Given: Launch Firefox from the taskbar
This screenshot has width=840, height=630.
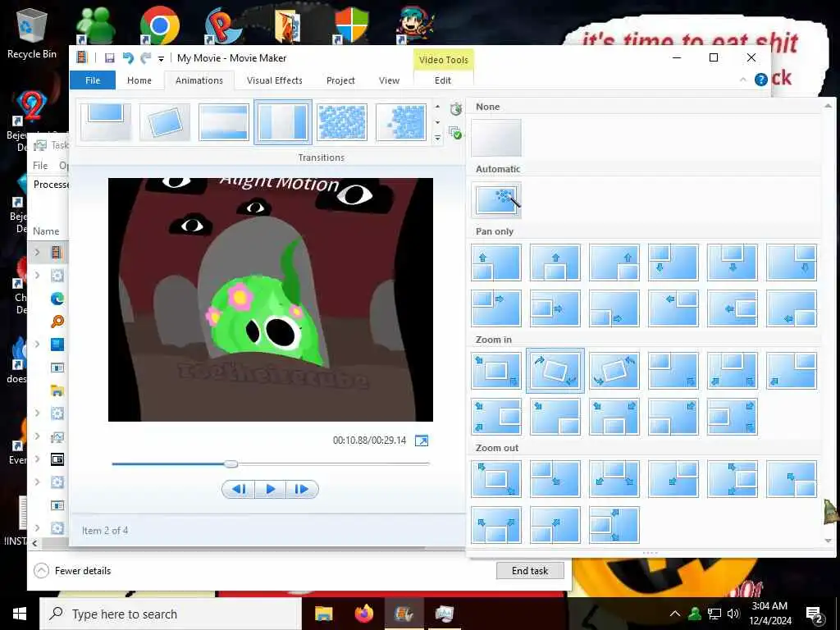Looking at the screenshot, I should 364,614.
